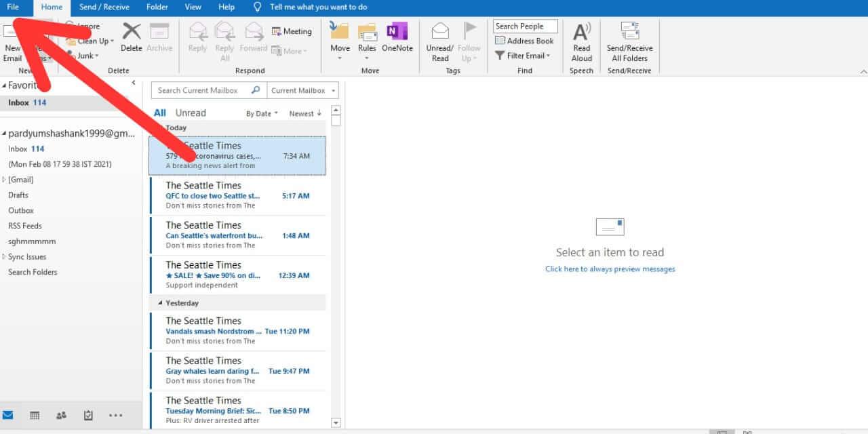This screenshot has height=434, width=868.
Task: Open the Address Book
Action: [524, 41]
